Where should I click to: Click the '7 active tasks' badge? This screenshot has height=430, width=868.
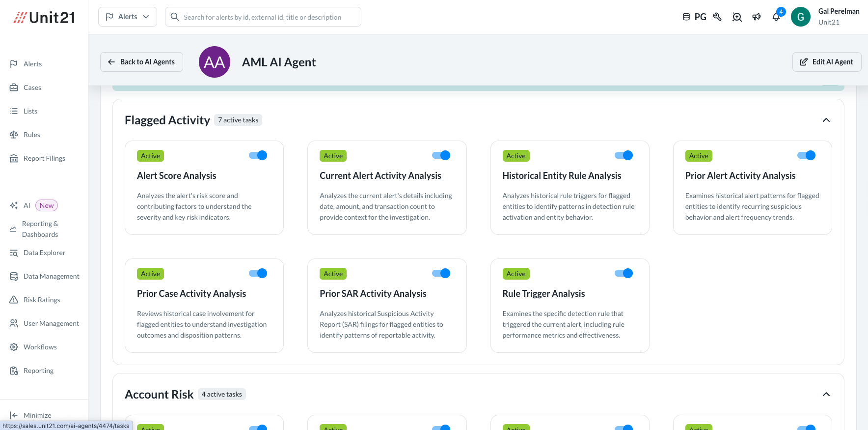238,120
